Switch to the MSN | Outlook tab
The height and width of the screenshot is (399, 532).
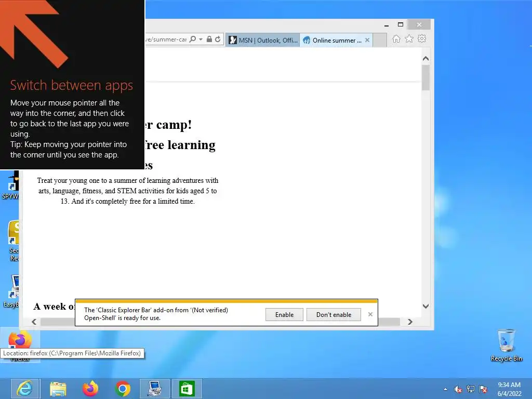[263, 41]
